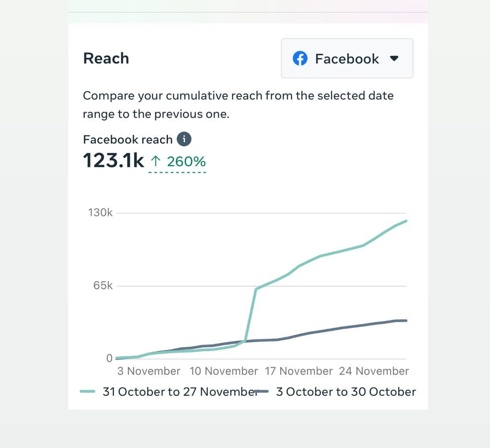Click the Facebook reach metric label
The width and height of the screenshot is (490, 448).
128,139
